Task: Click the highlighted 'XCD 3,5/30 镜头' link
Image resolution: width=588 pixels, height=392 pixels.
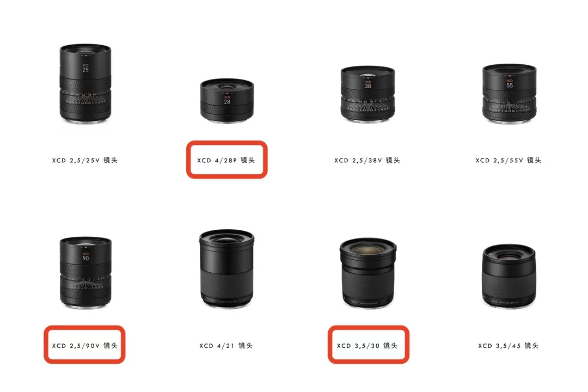Action: 367,346
